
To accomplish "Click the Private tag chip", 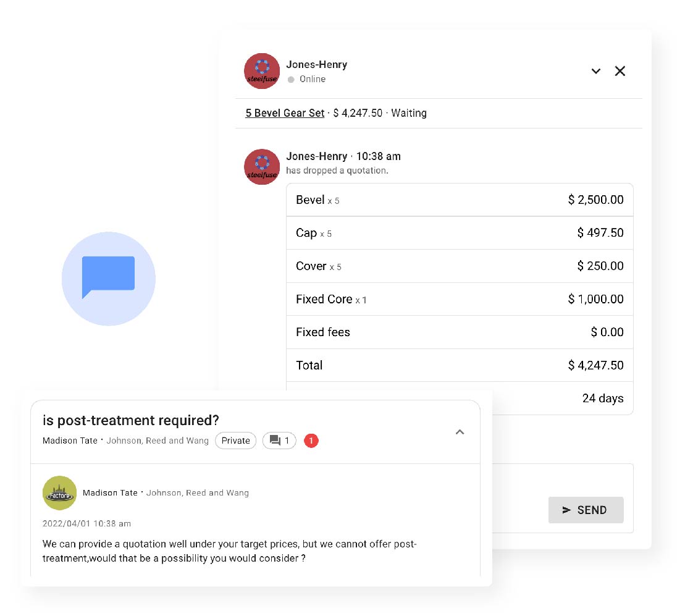I will click(235, 441).
